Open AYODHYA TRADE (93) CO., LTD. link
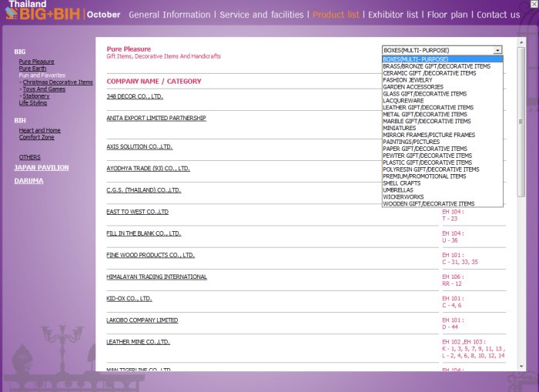 pyautogui.click(x=148, y=169)
